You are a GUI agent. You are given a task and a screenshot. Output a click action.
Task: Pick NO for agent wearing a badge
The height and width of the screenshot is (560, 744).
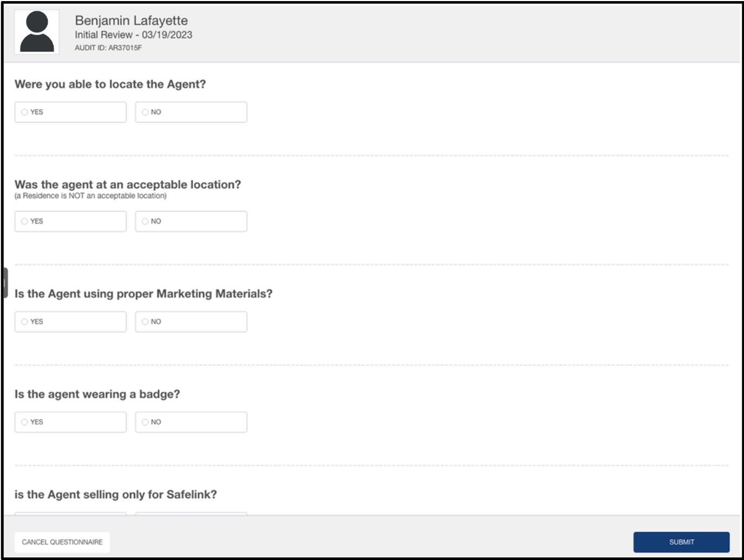pyautogui.click(x=191, y=422)
